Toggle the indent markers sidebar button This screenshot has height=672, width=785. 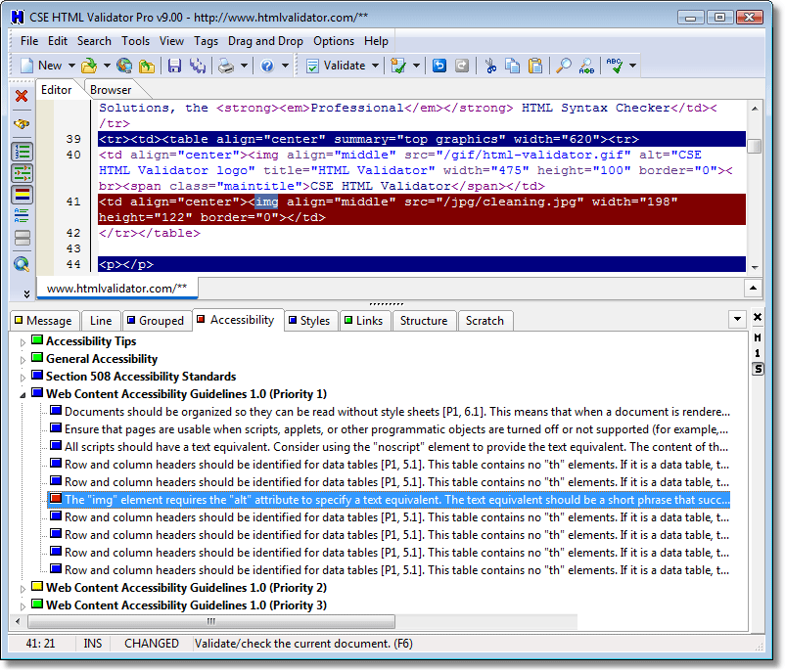(23, 173)
